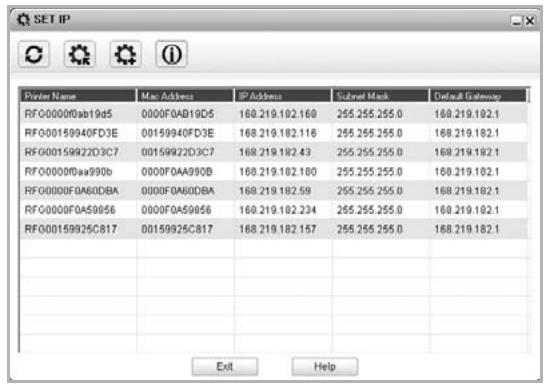Select printer RFG0000F0A59856
The height and width of the screenshot is (387, 545).
pyautogui.click(x=70, y=210)
